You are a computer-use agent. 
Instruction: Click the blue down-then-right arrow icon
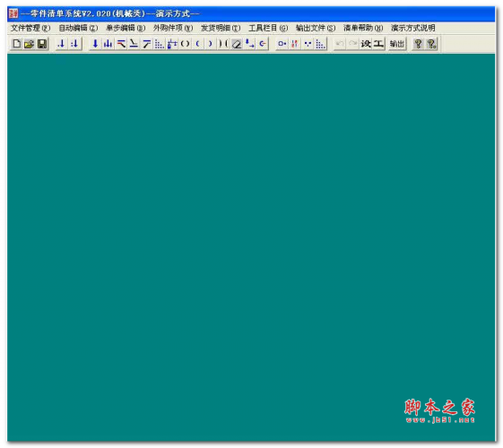pyautogui.click(x=249, y=44)
